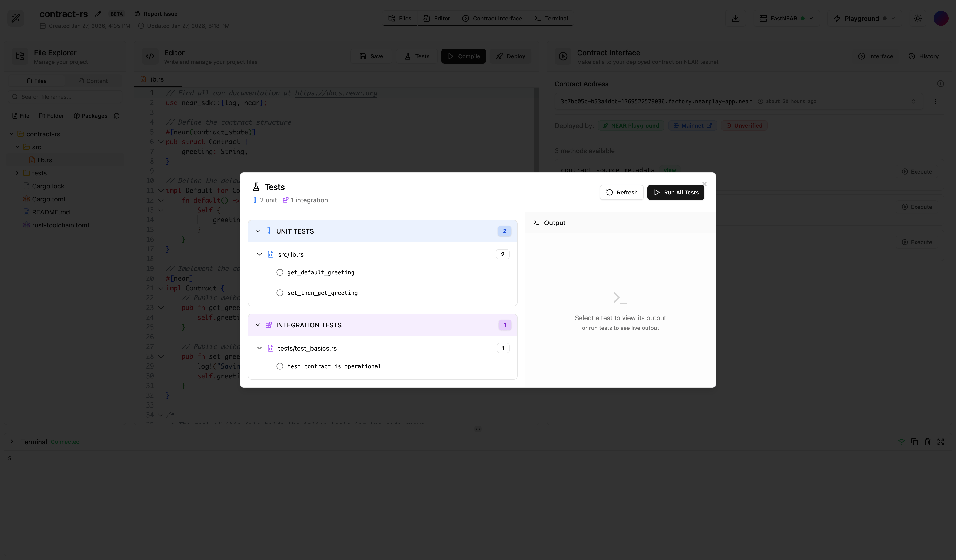Create a new File
Viewport: 956px width, 560px height.
(x=20, y=116)
